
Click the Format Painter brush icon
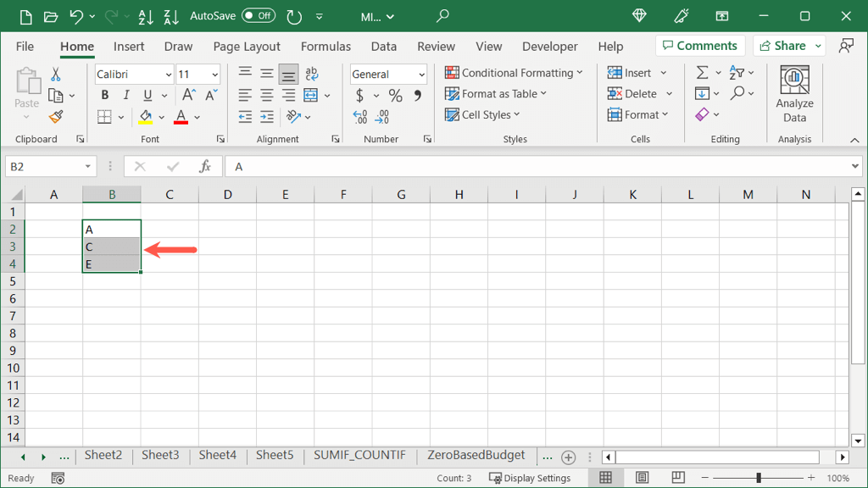click(x=56, y=117)
